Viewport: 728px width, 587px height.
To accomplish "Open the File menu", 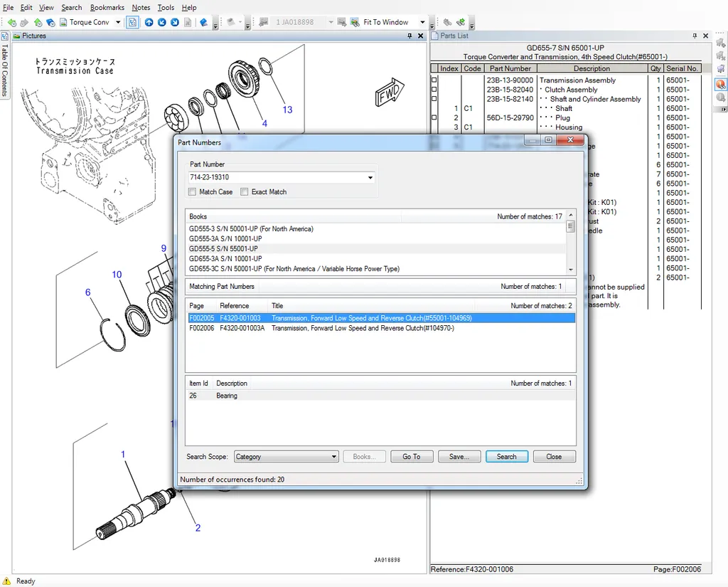I will [x=8, y=7].
